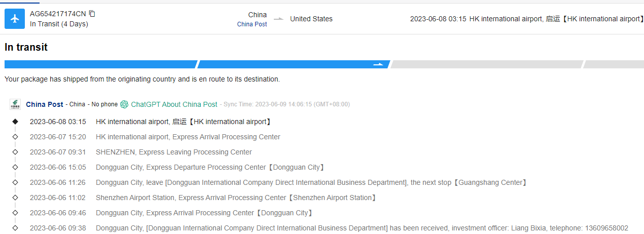This screenshot has height=234, width=644.
Task: Click the In Transit (4 Days) status text
Action: coord(59,24)
